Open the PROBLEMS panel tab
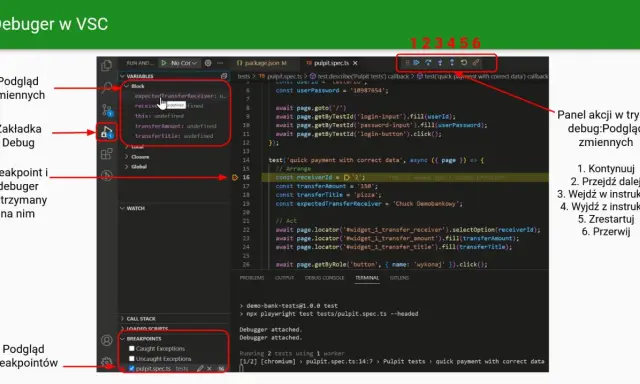 coord(252,278)
